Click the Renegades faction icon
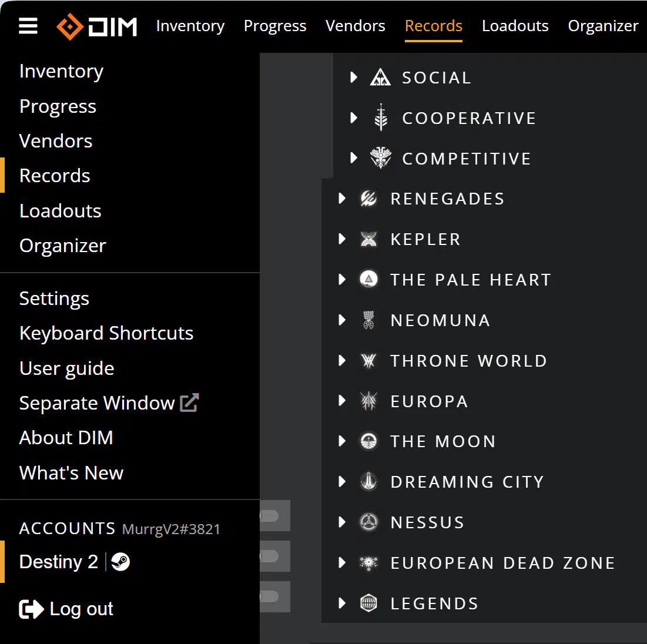Screen dimensions: 647x644 [369, 199]
